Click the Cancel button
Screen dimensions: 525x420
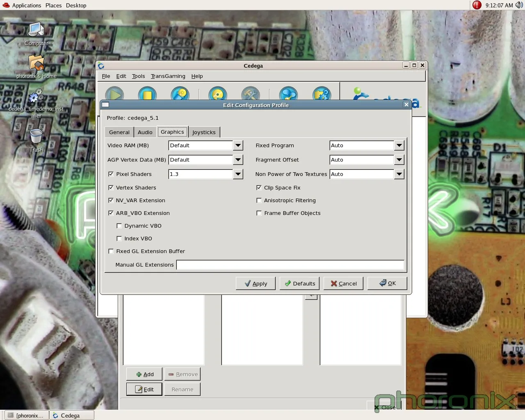pyautogui.click(x=343, y=283)
